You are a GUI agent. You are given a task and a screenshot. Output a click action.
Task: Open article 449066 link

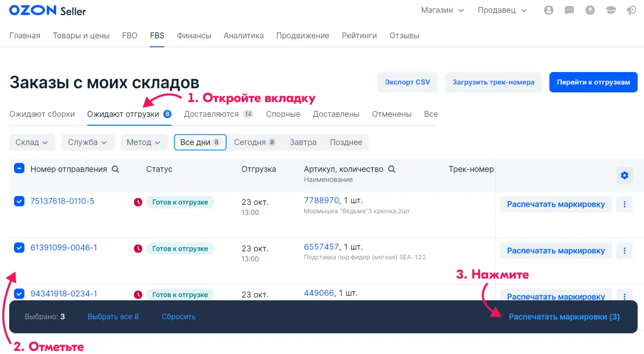pos(319,293)
